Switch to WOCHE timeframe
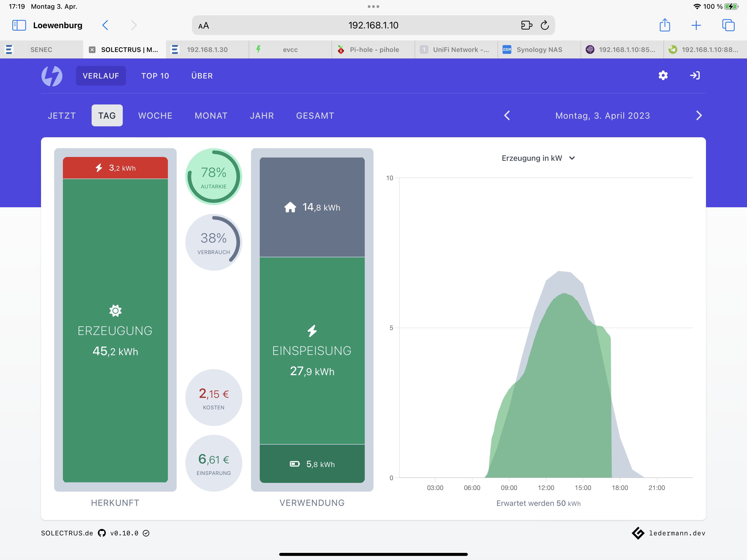Image resolution: width=747 pixels, height=560 pixels. 155,115
